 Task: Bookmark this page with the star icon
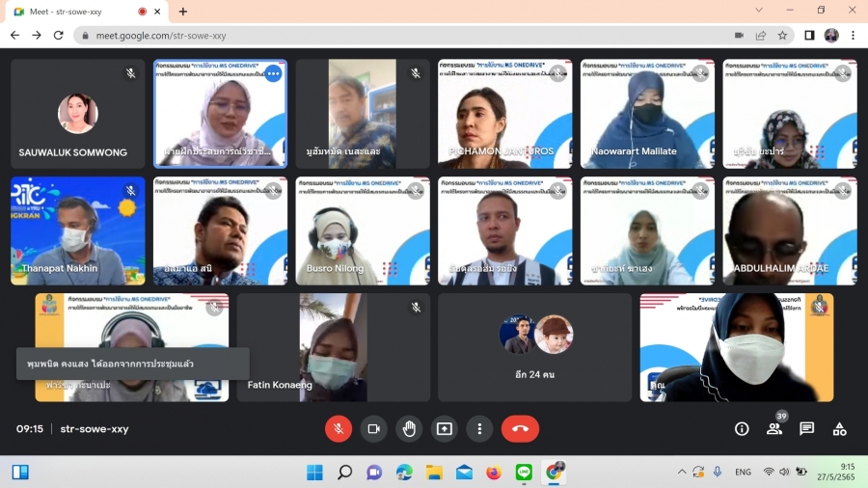(x=783, y=35)
